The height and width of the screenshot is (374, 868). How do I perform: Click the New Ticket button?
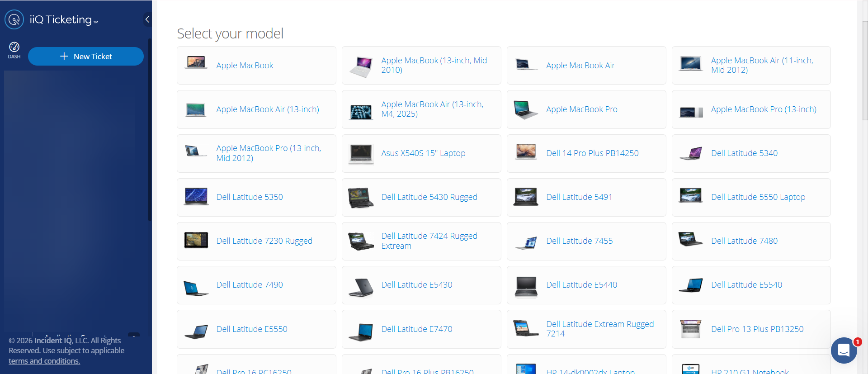(x=86, y=57)
